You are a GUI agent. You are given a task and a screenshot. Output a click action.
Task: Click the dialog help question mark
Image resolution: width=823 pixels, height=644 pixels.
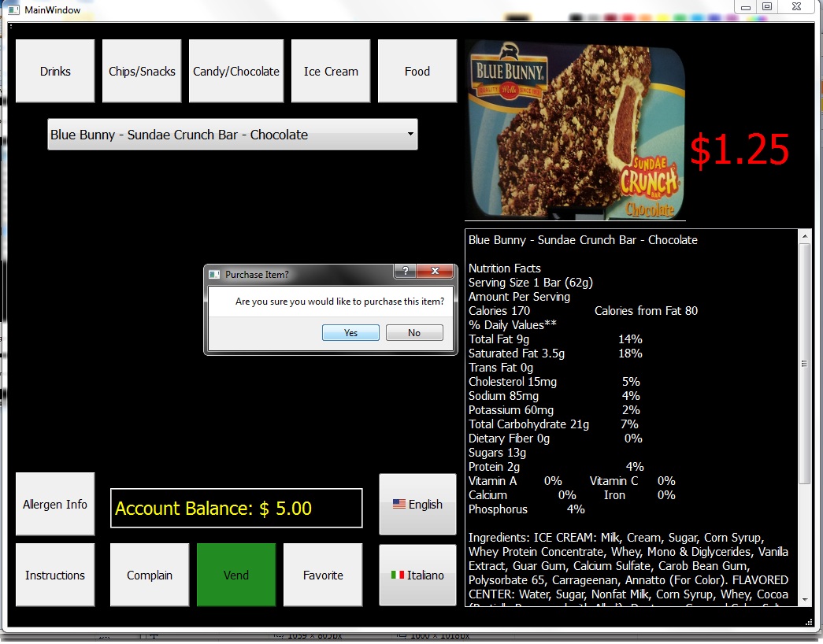406,271
